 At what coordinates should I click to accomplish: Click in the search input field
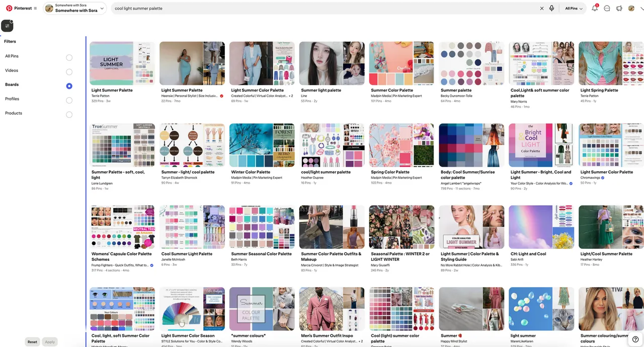coord(322,9)
